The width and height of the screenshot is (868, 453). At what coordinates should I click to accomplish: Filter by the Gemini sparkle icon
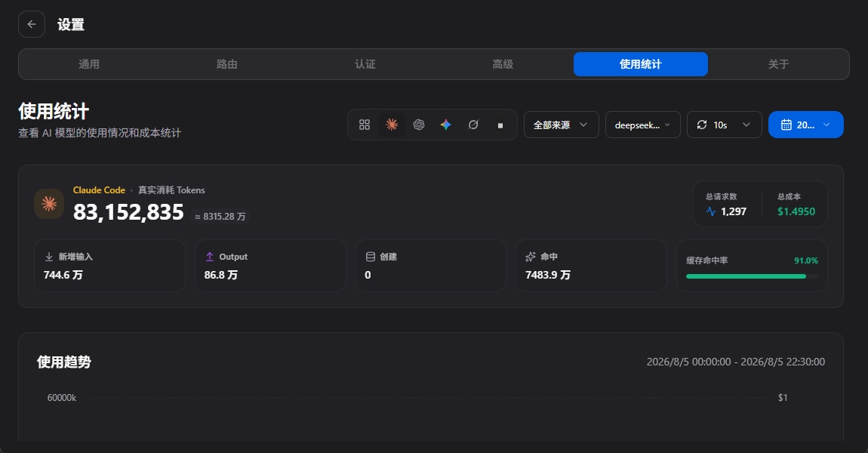coord(445,125)
